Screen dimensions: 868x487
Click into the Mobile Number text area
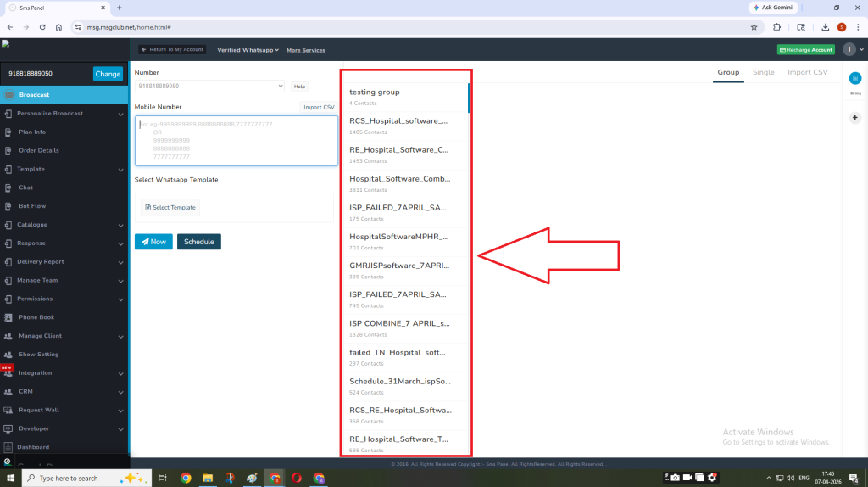236,141
